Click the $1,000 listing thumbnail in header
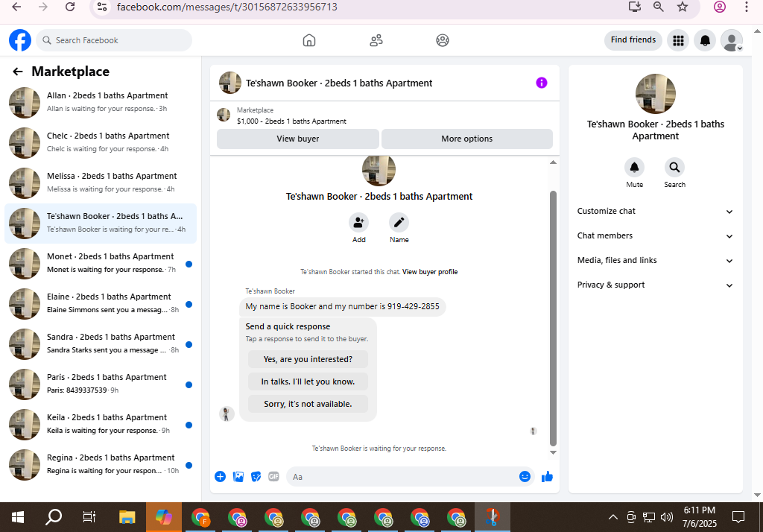 [224, 115]
